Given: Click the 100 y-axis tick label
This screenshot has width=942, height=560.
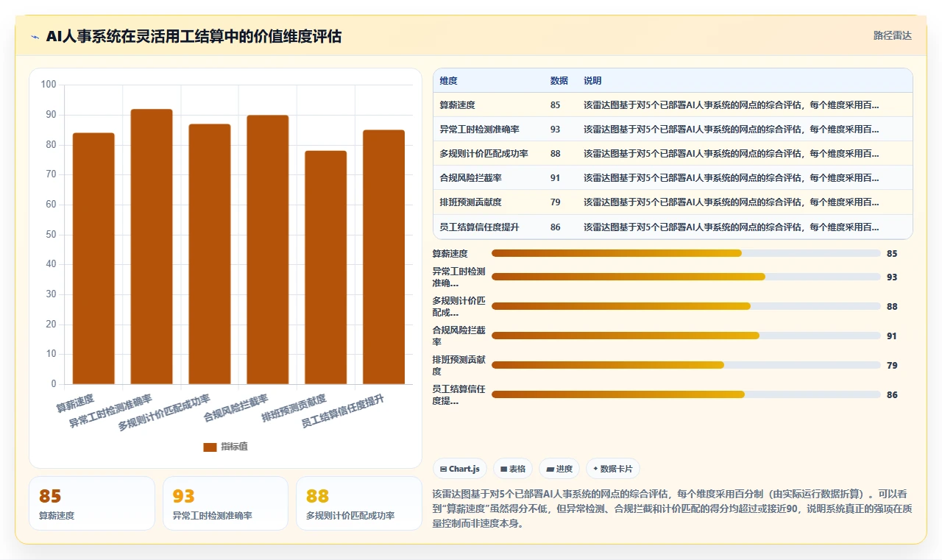Looking at the screenshot, I should click(x=49, y=85).
